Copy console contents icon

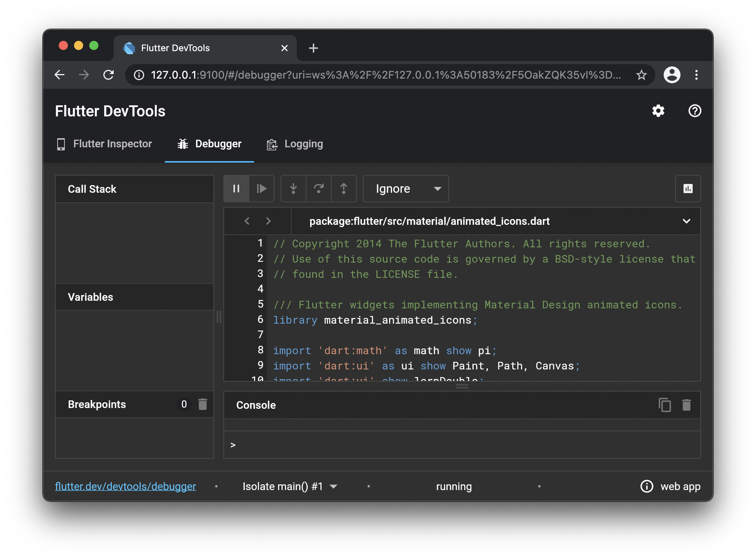click(x=665, y=405)
